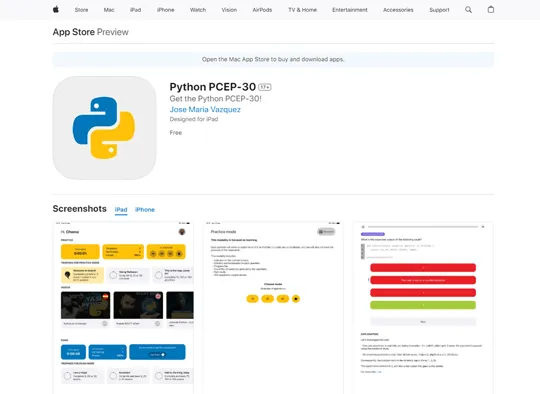The image size is (540, 394).
Task: Open the Mac menu item
Action: pyautogui.click(x=109, y=10)
